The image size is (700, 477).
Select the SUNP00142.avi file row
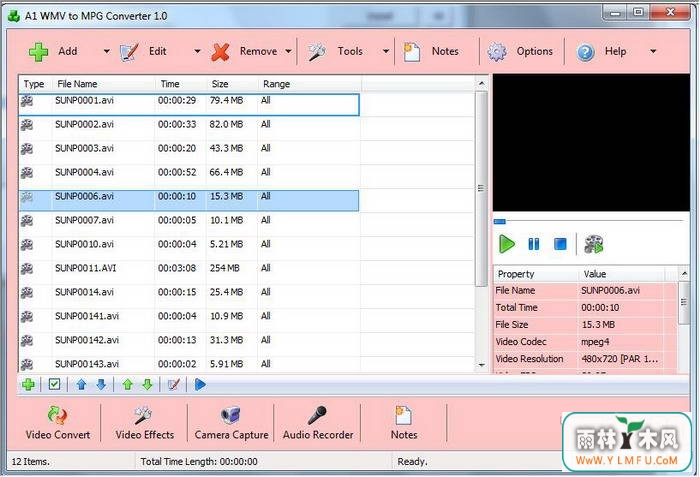point(189,345)
